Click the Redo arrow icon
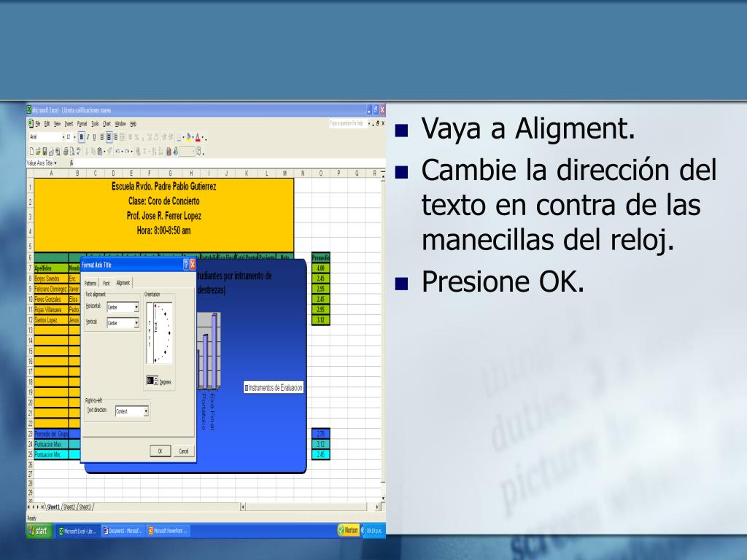Image resolution: width=747 pixels, height=560 pixels. [x=127, y=152]
